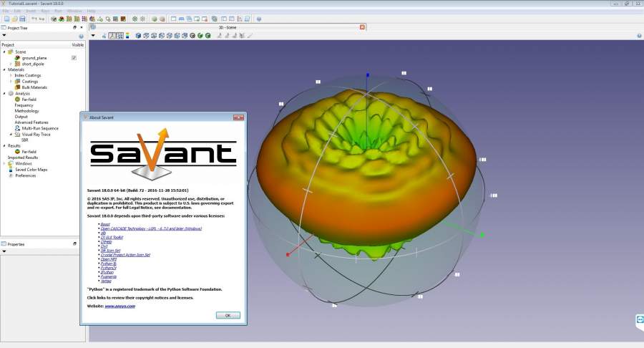Collapse the Materials tree node
The image size is (644, 348).
pos(4,69)
